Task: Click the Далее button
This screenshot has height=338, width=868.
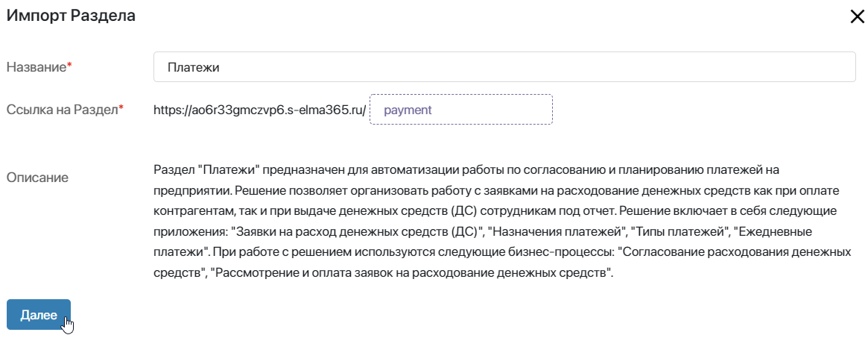Action: pos(39,315)
